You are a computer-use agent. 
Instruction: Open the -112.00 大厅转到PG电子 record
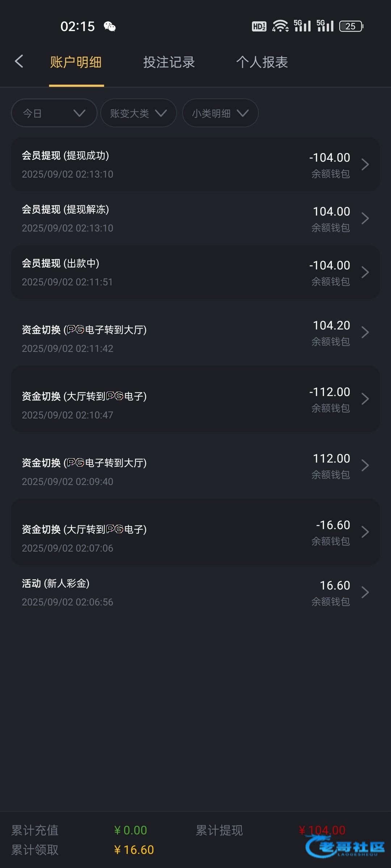tap(195, 399)
